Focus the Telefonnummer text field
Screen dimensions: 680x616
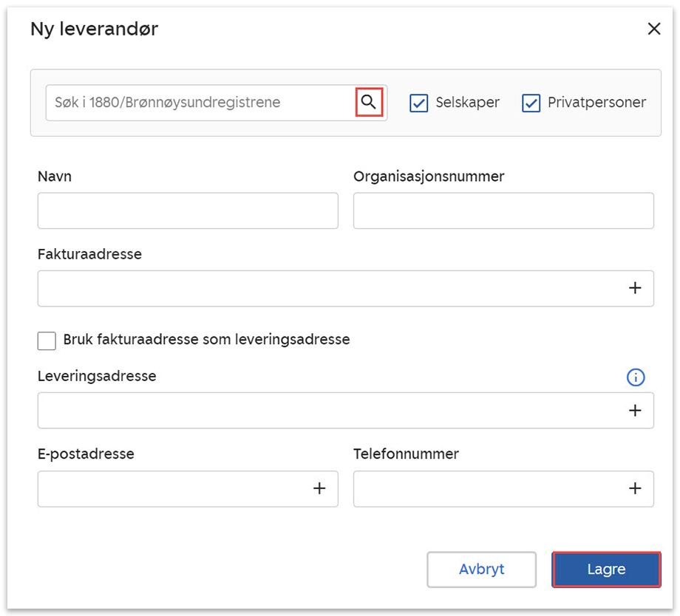[484, 489]
